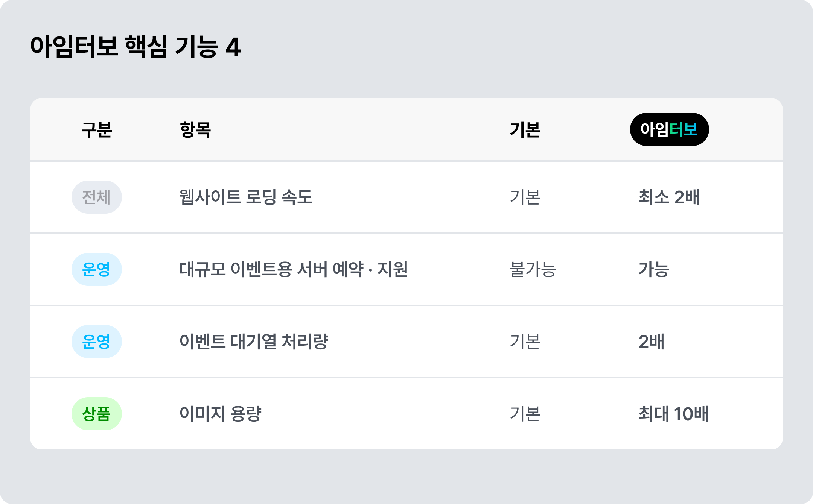This screenshot has height=504, width=813.
Task: Click the 기본 column header
Action: pos(525,130)
